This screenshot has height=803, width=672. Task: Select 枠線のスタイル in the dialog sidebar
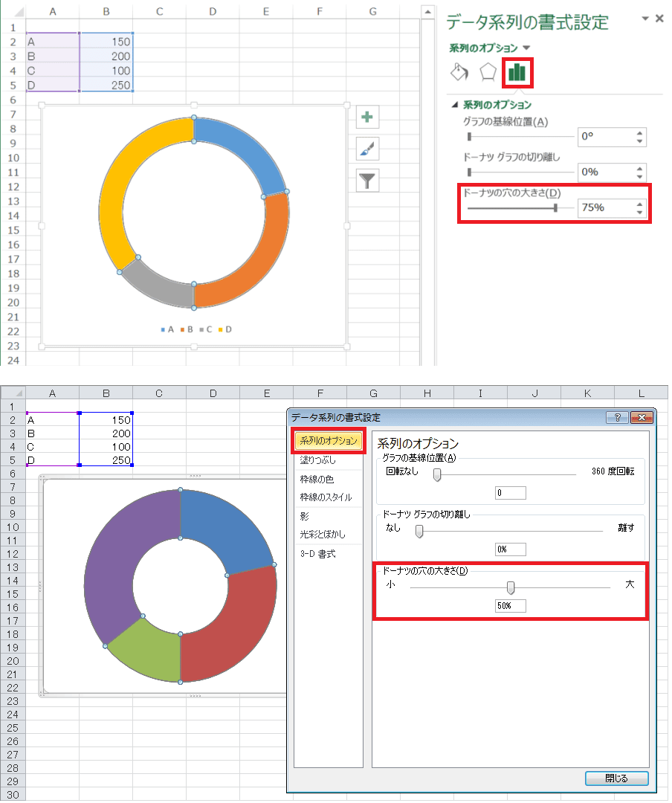(325, 497)
